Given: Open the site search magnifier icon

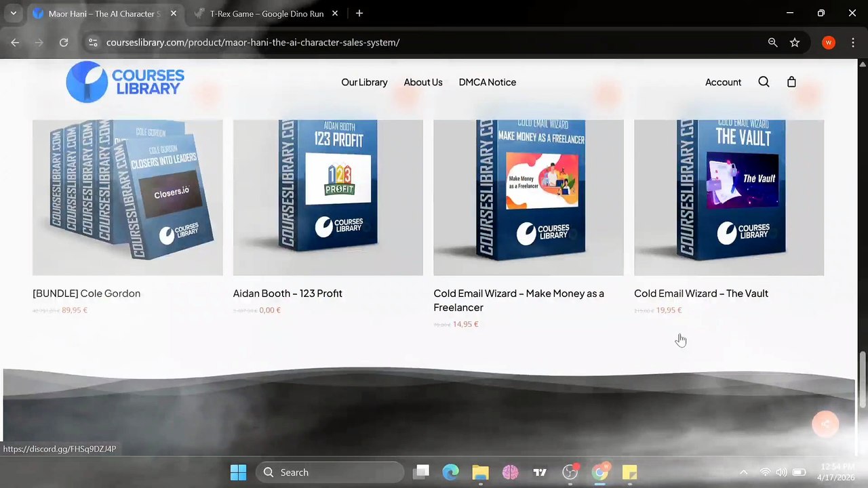Looking at the screenshot, I should 764,82.
